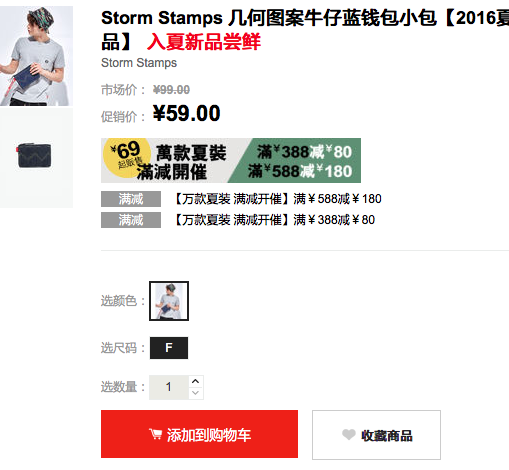Click the second 满减 grey tag

[x=131, y=220]
